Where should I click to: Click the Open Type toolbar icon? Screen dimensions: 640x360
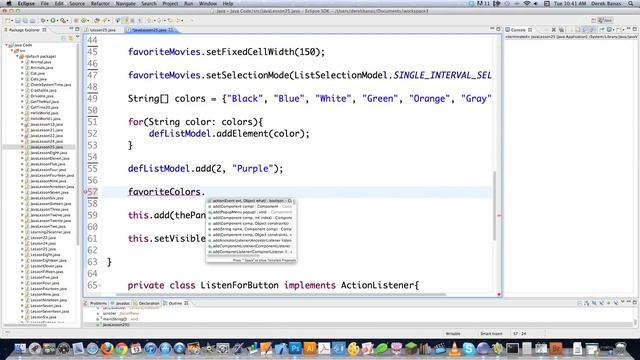pos(97,20)
